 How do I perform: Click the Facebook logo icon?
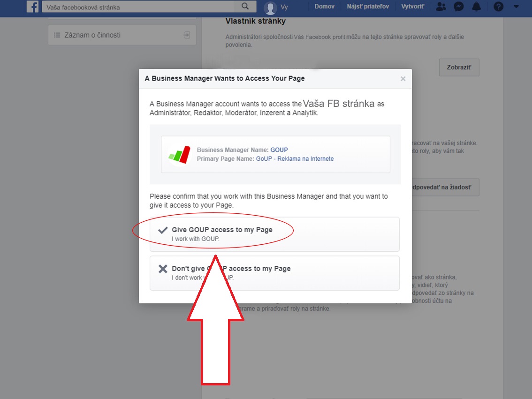pos(32,7)
